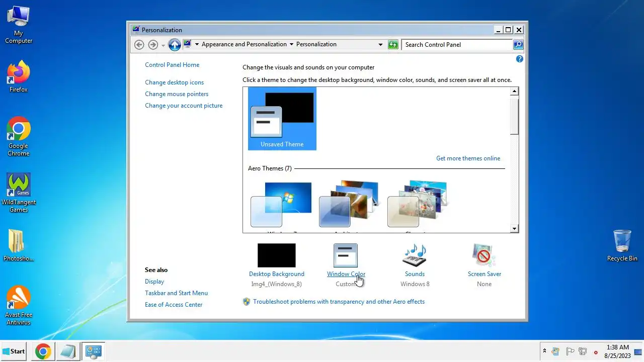Expand dropdown after Appearance and Personalization
The image size is (644, 362).
pyautogui.click(x=291, y=44)
